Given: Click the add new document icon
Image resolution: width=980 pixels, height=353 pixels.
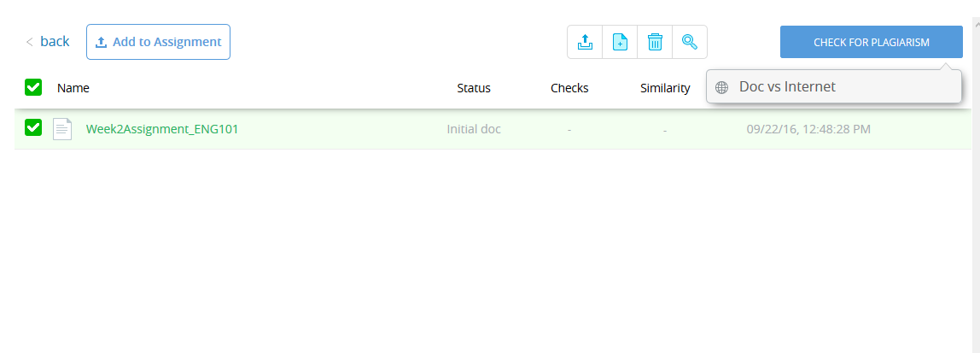Looking at the screenshot, I should [x=620, y=42].
